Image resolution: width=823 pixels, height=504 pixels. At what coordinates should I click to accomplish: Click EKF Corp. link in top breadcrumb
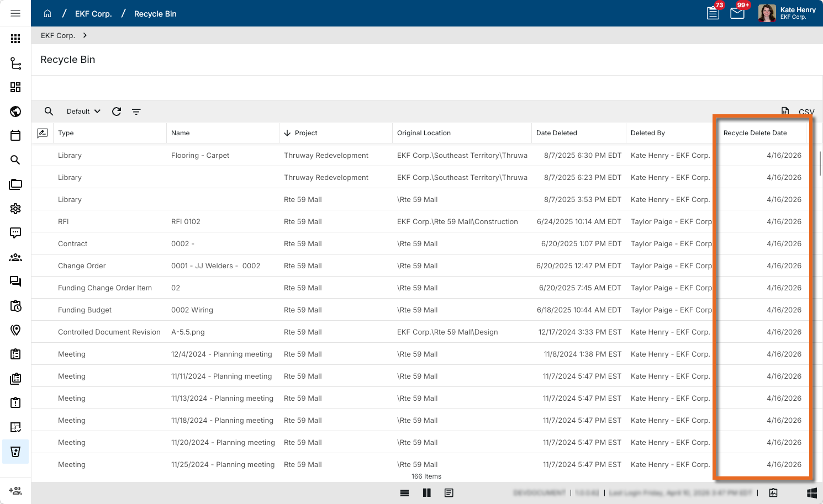(93, 14)
